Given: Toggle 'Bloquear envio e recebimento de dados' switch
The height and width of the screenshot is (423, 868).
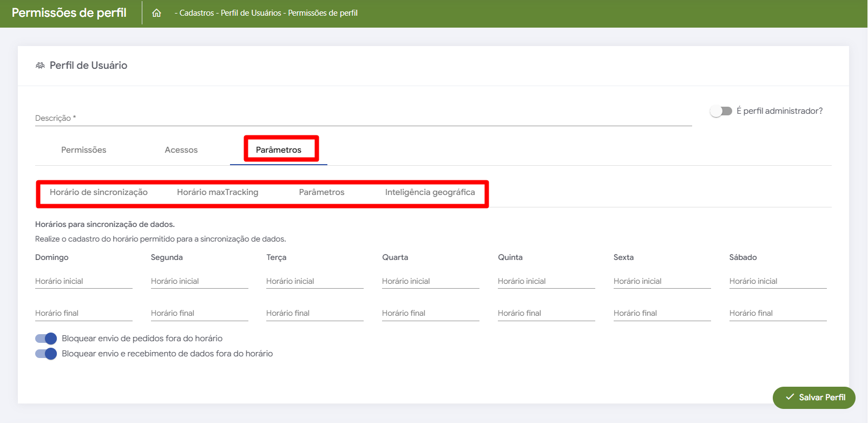Looking at the screenshot, I should 46,354.
